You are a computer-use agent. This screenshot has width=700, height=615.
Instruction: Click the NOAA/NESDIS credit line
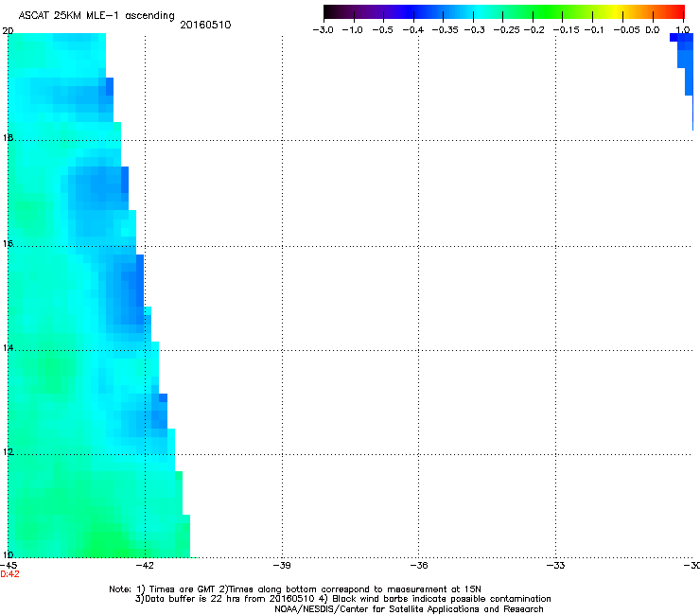pos(409,609)
